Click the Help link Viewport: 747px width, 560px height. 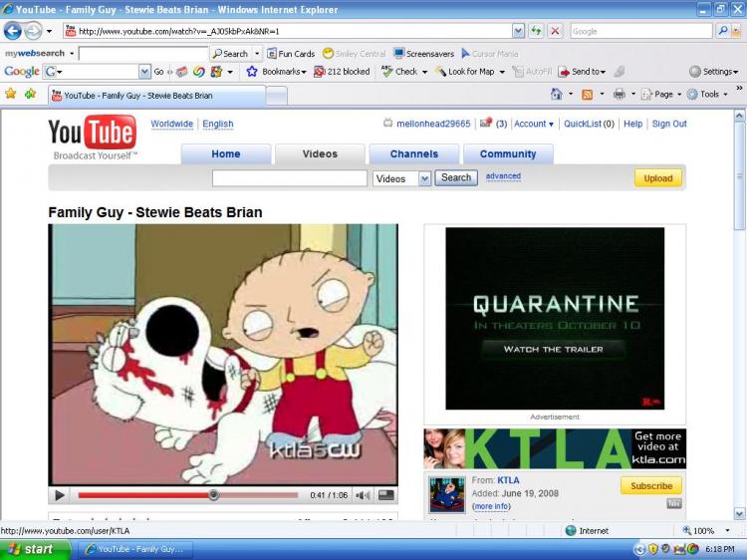point(632,124)
